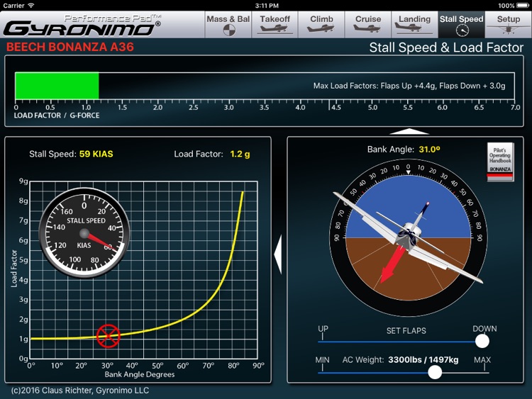Go to the Landing tab
Screen dimensions: 532x399
(x=414, y=24)
